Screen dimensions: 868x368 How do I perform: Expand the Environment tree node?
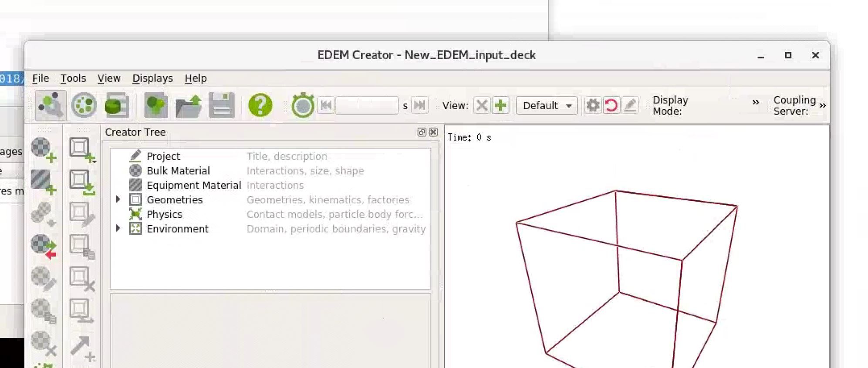click(118, 228)
